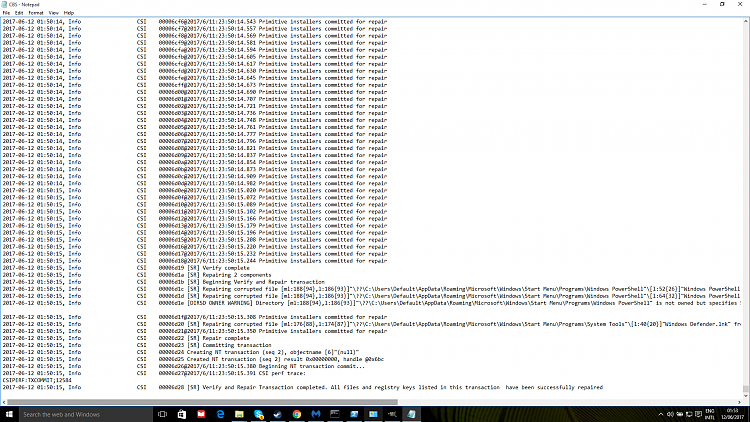Open the Edit menu

[19, 13]
